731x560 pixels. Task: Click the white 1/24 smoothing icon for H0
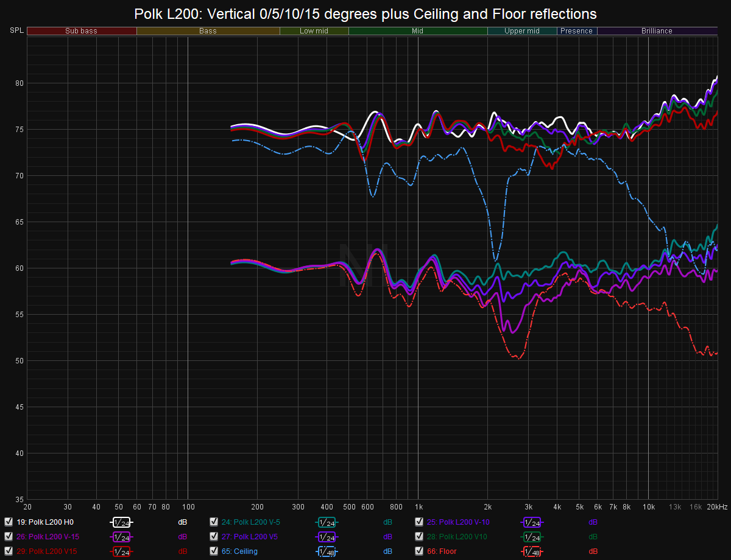point(121,522)
